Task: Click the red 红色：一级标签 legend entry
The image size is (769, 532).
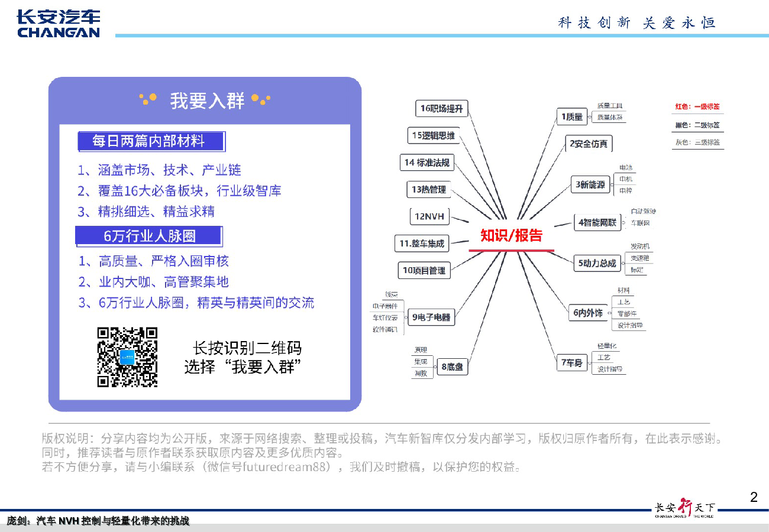Action: 697,107
